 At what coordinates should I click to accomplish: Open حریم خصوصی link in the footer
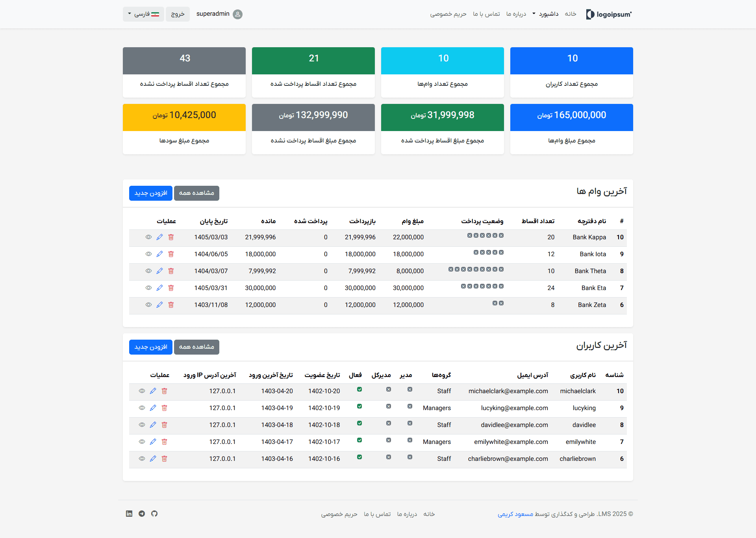[339, 514]
